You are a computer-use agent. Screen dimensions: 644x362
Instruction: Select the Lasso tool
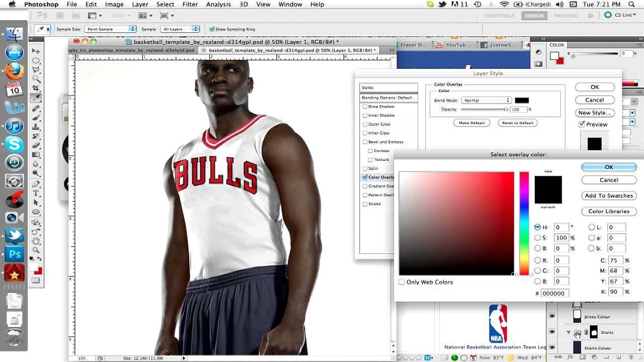[x=36, y=70]
